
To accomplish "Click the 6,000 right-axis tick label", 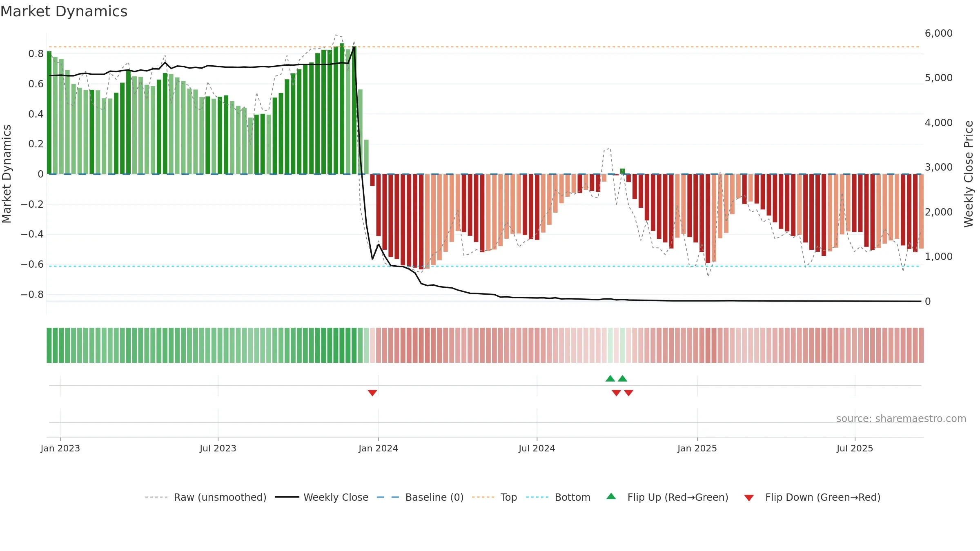I will point(939,33).
